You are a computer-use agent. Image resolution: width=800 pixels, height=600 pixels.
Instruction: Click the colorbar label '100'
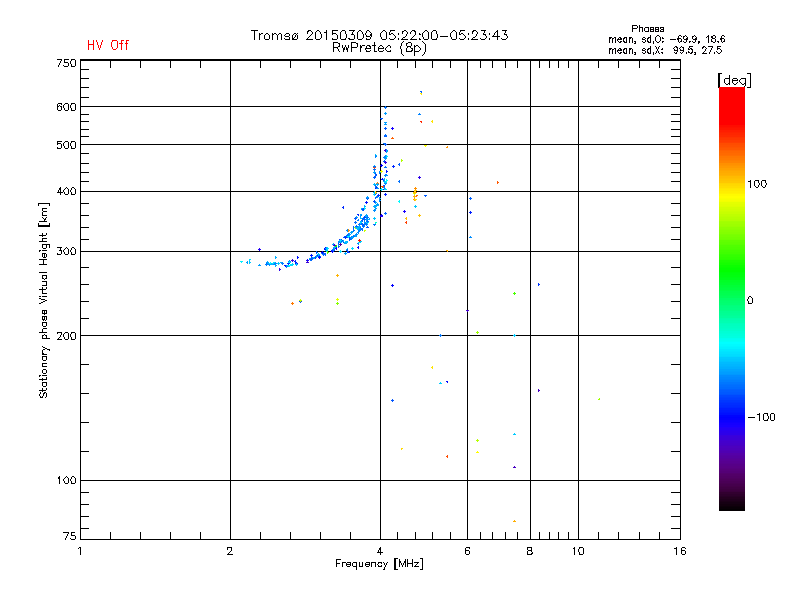coord(757,184)
